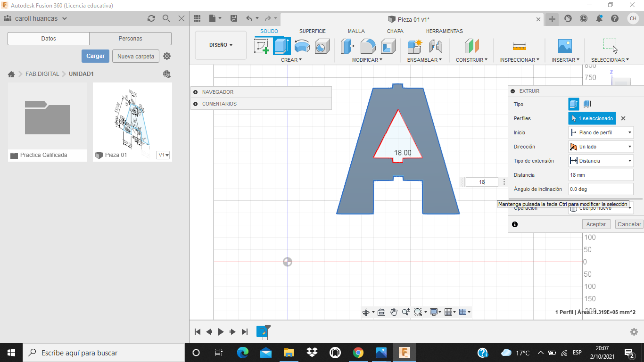Click the Redo arrow

[268, 18]
